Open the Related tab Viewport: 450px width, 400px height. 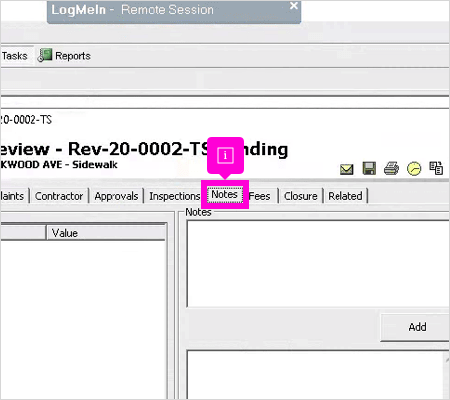(x=345, y=196)
